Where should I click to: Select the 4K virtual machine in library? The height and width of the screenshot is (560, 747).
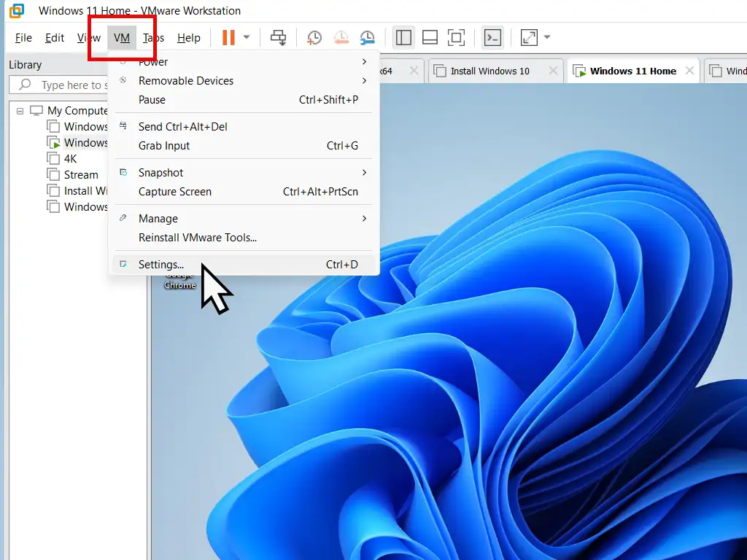point(70,158)
